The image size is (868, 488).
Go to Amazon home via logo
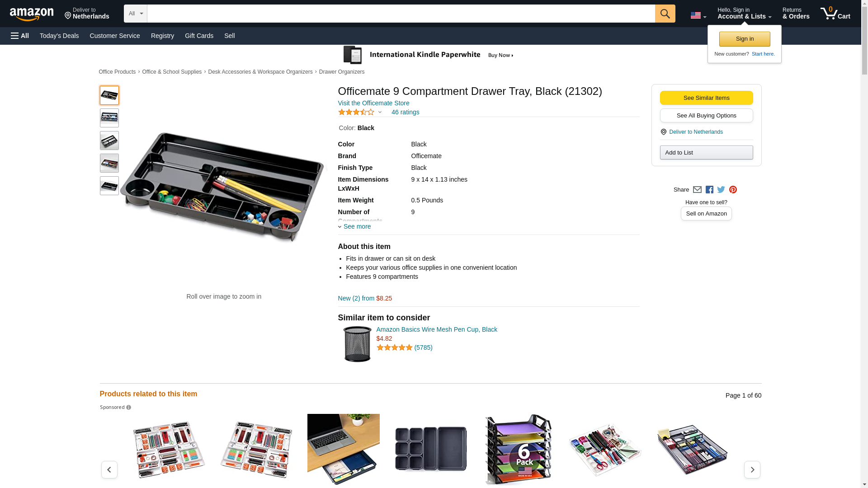coord(32,14)
